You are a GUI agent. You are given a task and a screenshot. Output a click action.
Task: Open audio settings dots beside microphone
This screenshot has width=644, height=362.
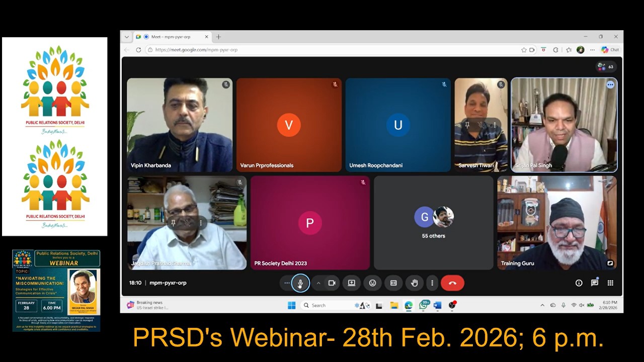[x=287, y=283]
